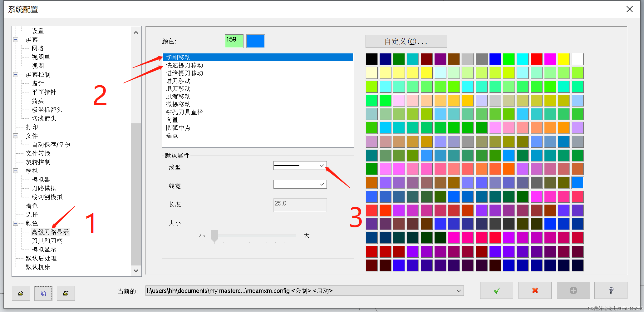
Task: Open the 线型 line style dropdown
Action: (322, 166)
